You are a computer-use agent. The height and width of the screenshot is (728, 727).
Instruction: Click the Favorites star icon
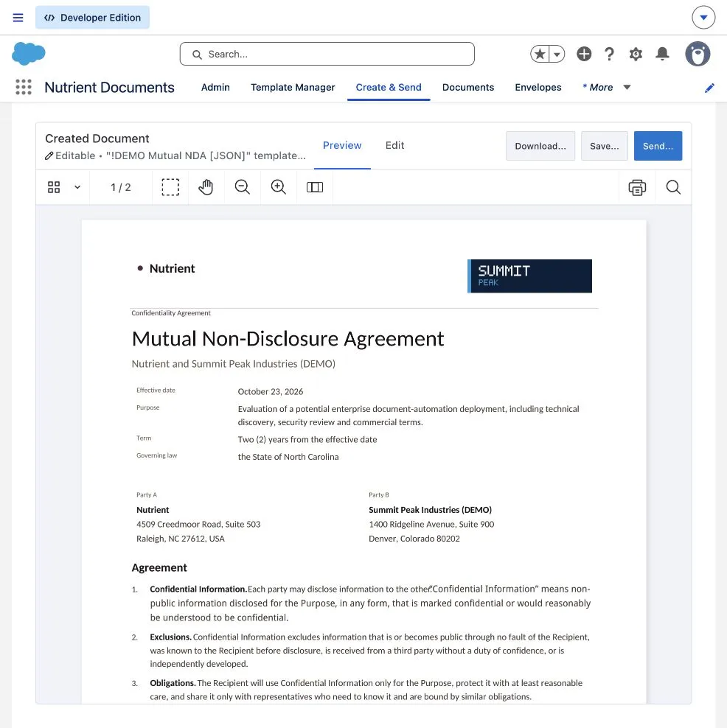(x=540, y=54)
